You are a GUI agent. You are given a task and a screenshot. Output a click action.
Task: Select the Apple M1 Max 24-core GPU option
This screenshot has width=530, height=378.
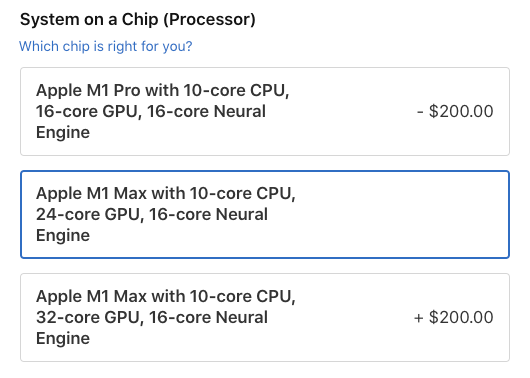[265, 214]
